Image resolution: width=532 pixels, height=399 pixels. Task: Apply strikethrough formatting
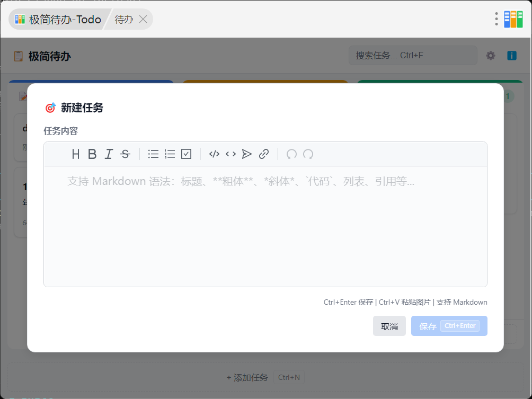(x=125, y=154)
